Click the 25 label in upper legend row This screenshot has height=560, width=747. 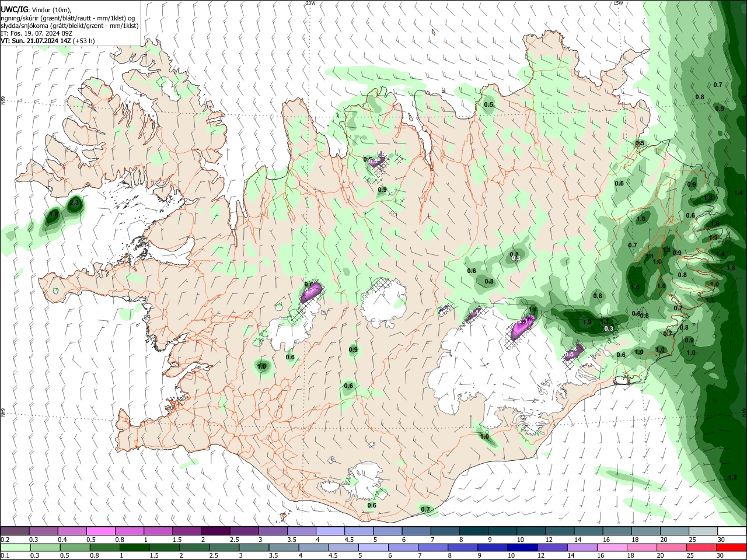tap(692, 540)
